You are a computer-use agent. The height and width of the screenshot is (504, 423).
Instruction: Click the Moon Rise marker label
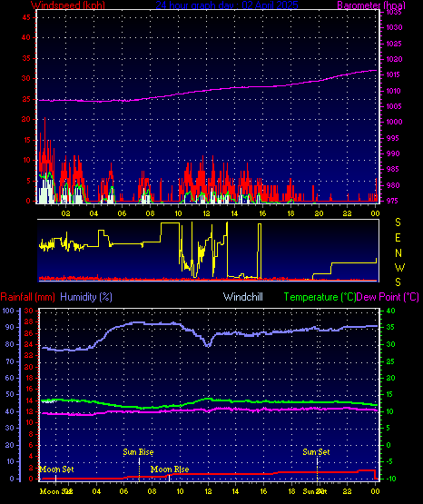coord(170,469)
